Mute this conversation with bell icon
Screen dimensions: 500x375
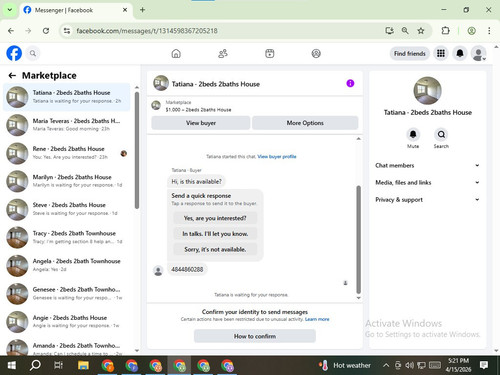pyautogui.click(x=413, y=134)
